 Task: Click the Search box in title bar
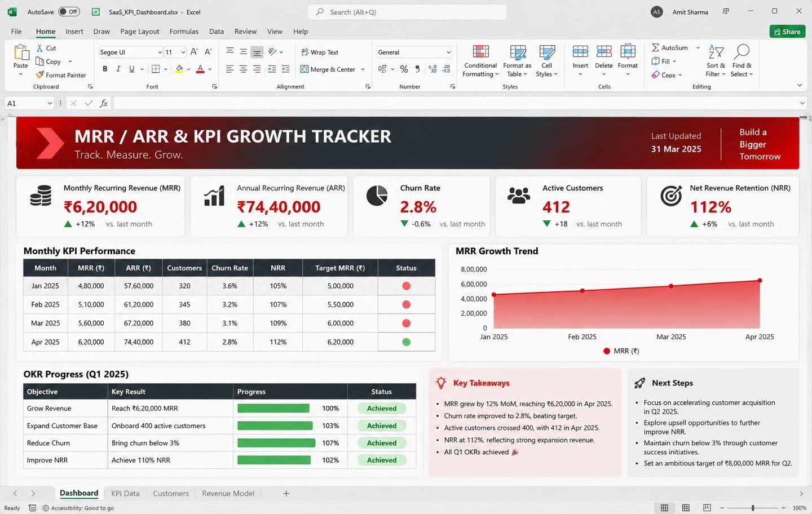point(407,12)
